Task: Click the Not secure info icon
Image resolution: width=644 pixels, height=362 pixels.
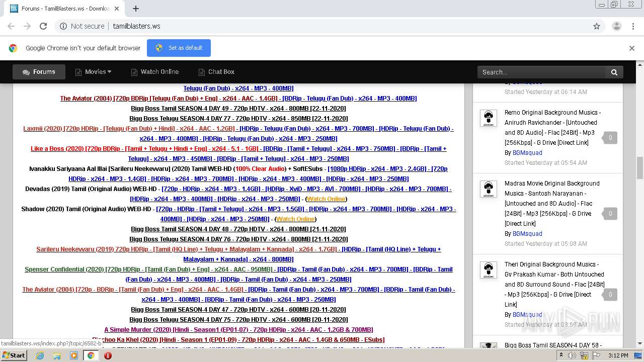Action: tap(63, 26)
